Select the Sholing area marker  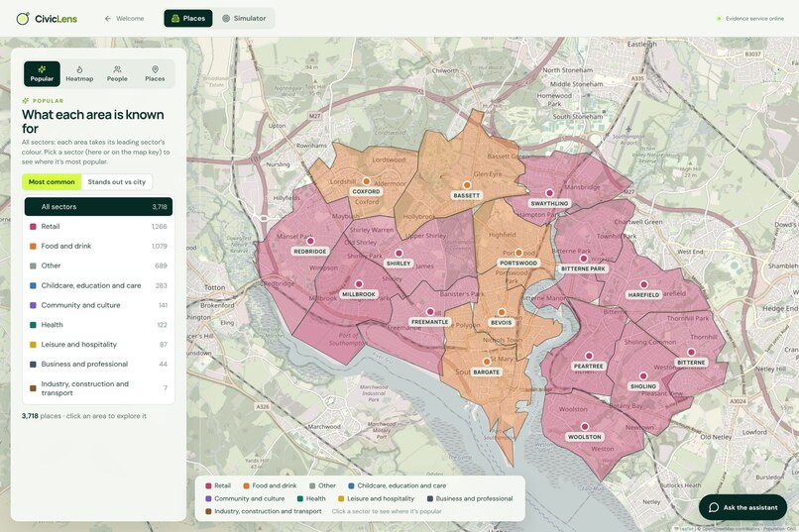click(x=643, y=376)
